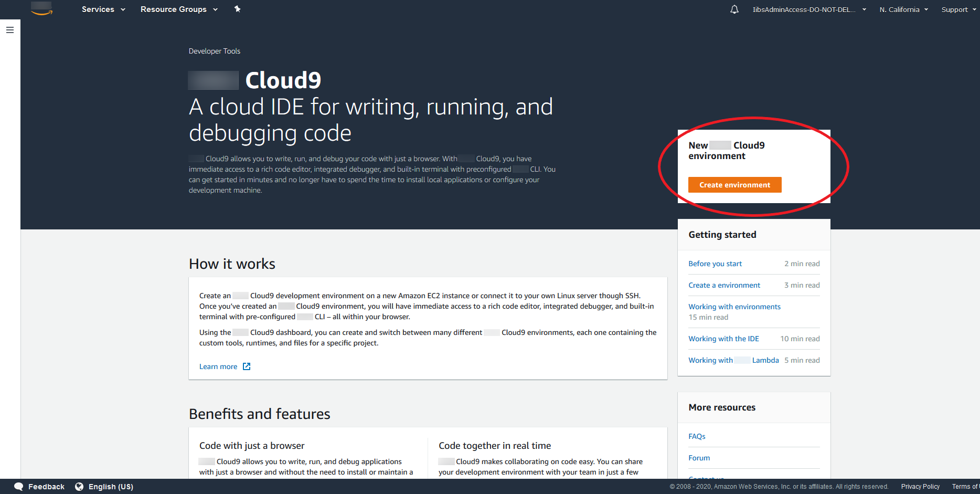
Task: Open the N. California region selector
Action: coord(903,9)
